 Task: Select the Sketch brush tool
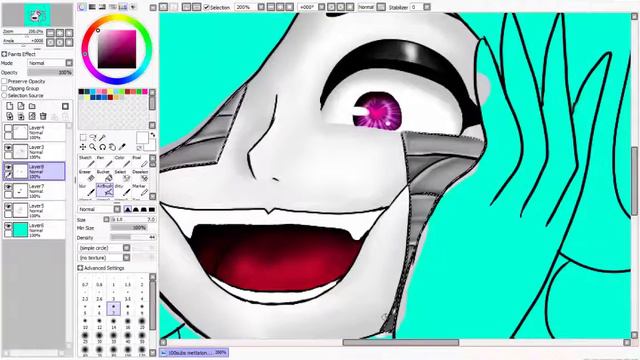[x=87, y=162]
